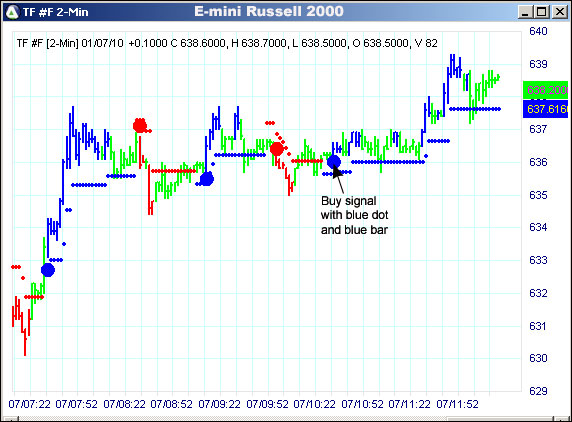The image size is (572, 422).
Task: Click the chart window app icon
Action: click(12, 12)
